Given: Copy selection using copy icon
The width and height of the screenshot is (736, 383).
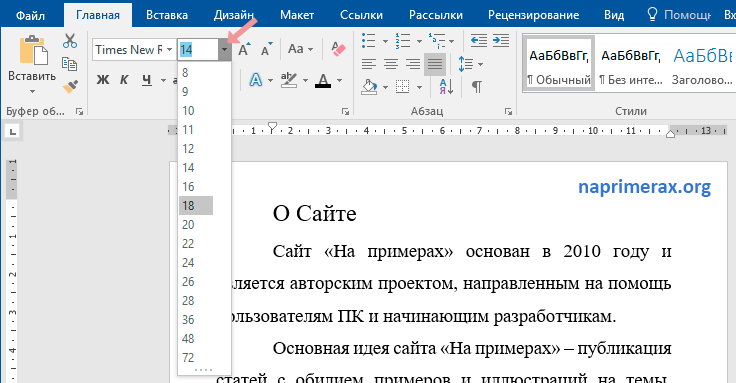Looking at the screenshot, I should 69,64.
